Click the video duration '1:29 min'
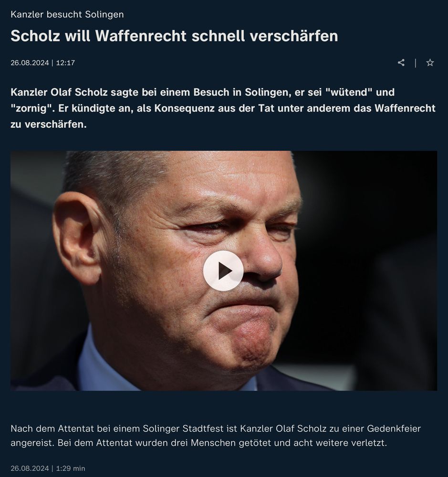This screenshot has height=477, width=448. (71, 468)
